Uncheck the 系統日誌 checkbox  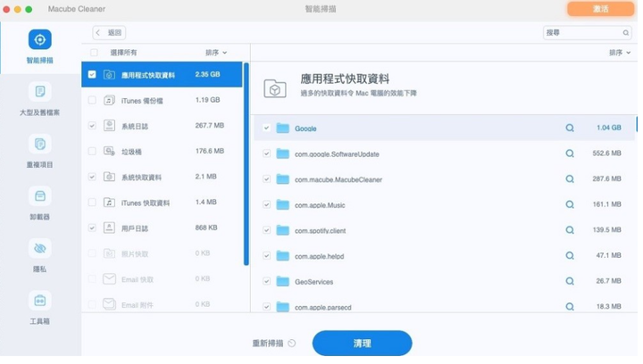click(x=92, y=126)
